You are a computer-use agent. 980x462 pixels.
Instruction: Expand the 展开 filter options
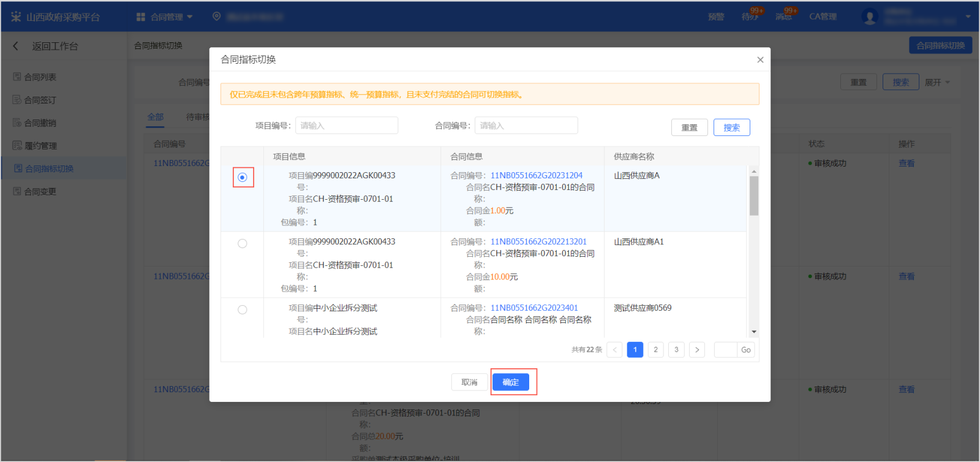pos(937,82)
